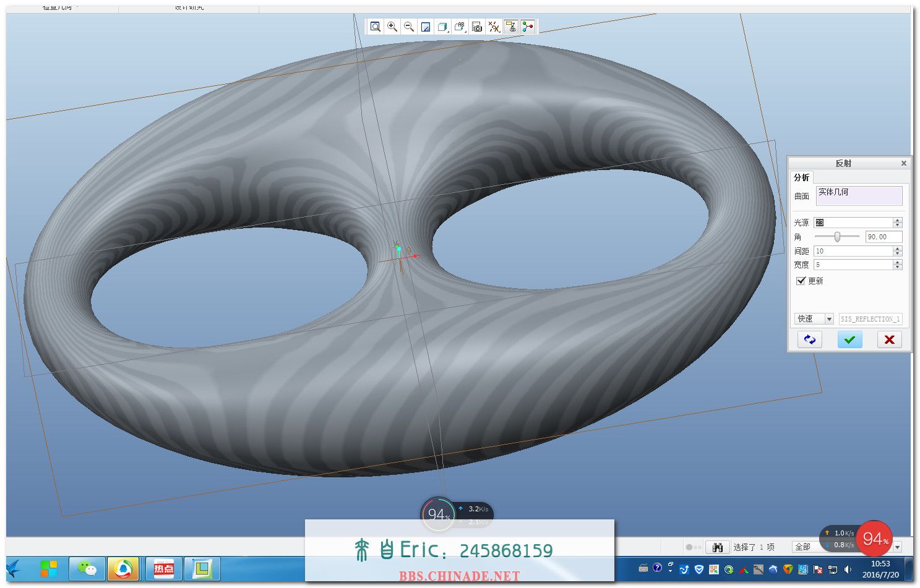Click the red 94% memory floating ball
Viewport: 920px width, 588px height.
click(874, 539)
